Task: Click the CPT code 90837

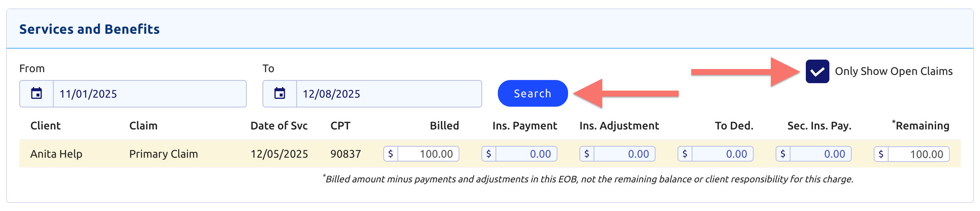Action: tap(346, 154)
